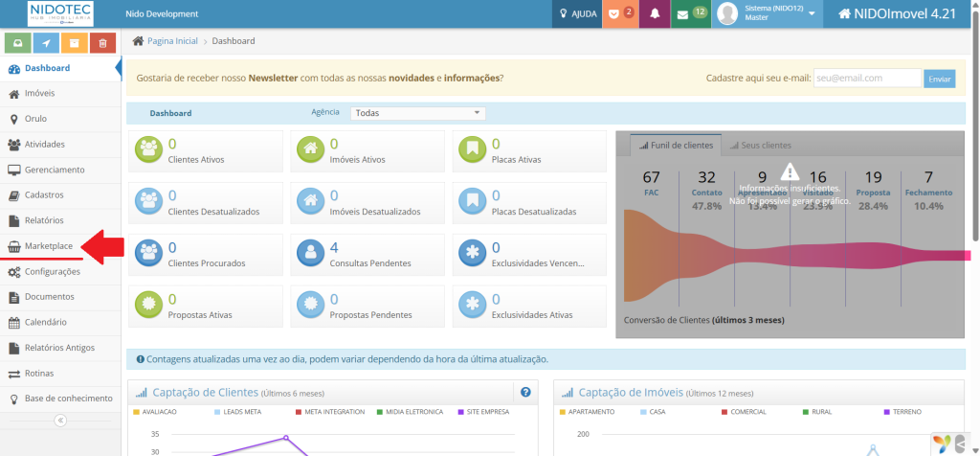Follow the Pagina Inicial breadcrumb link
980x456 pixels.
coord(172,42)
